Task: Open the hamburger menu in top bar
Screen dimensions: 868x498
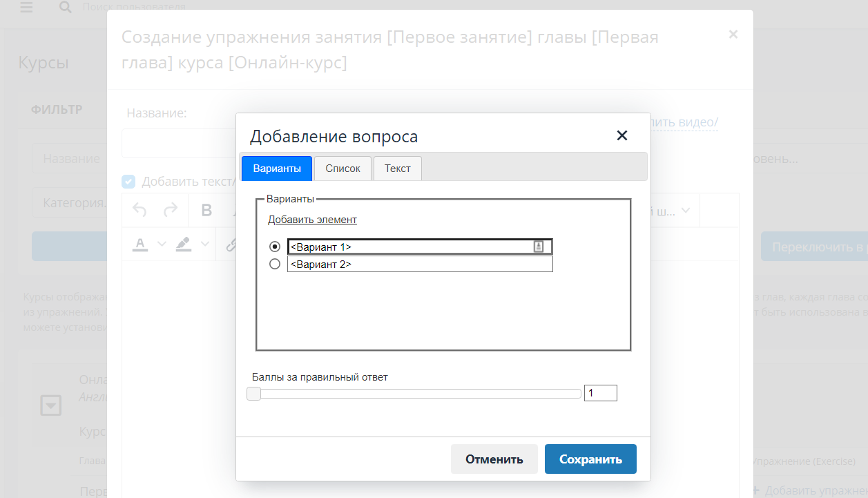Action: pos(26,8)
